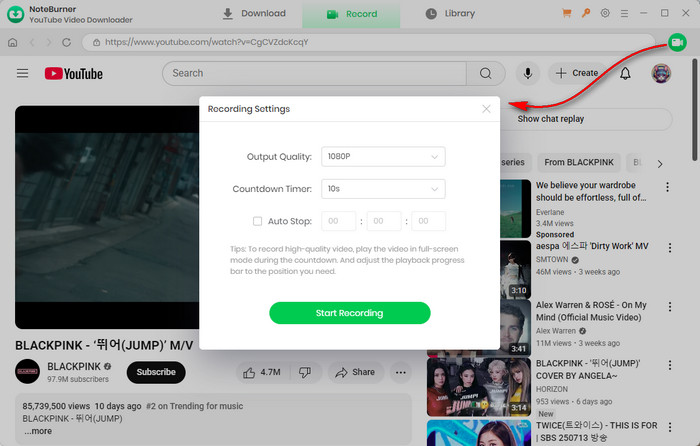Enable the Auto Stop checkbox

pyautogui.click(x=257, y=221)
